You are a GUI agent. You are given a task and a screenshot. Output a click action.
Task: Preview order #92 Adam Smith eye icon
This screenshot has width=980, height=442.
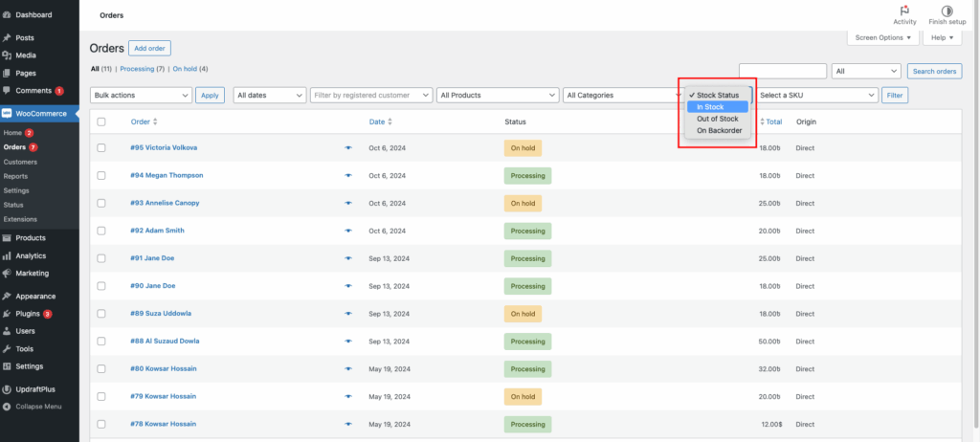348,231
